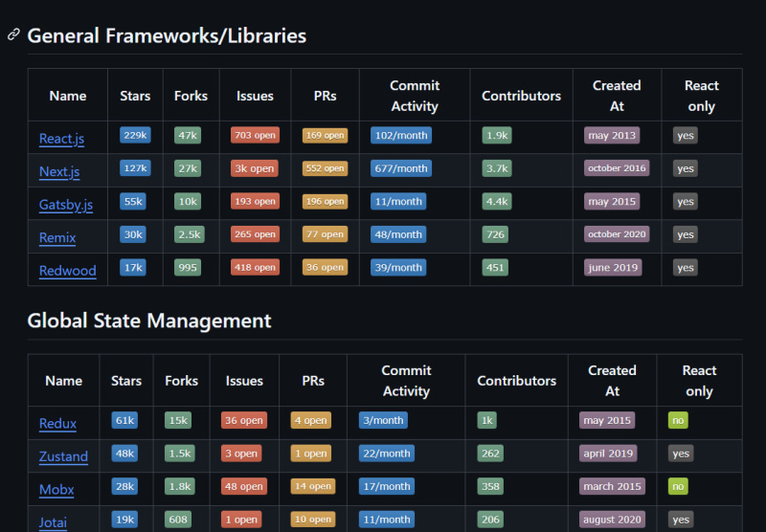
Task: Click the 1.9k contributors badge
Action: coord(497,135)
